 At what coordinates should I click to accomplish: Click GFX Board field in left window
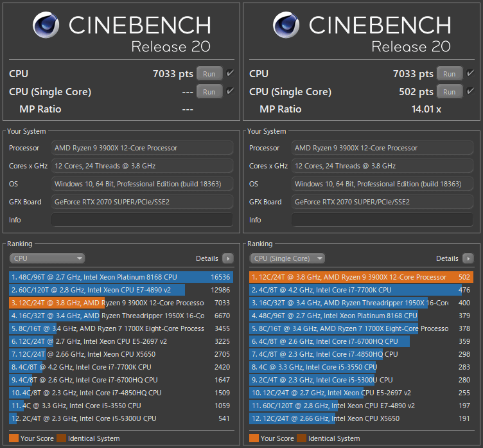point(142,202)
